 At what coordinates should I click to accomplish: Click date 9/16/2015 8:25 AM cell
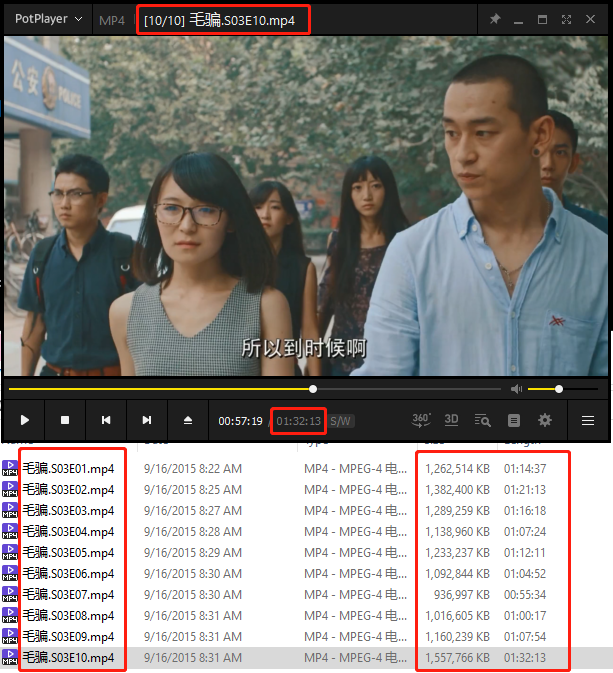click(x=193, y=490)
